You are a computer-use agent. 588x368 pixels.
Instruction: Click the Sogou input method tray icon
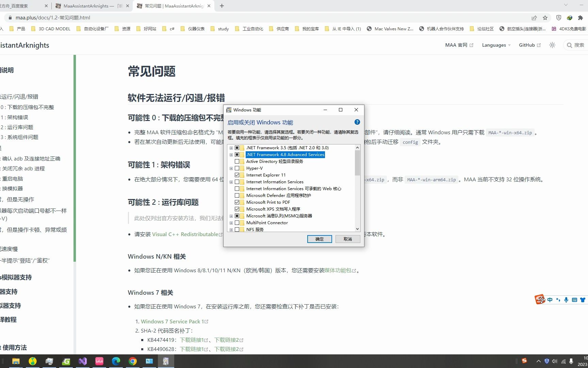tap(524, 361)
